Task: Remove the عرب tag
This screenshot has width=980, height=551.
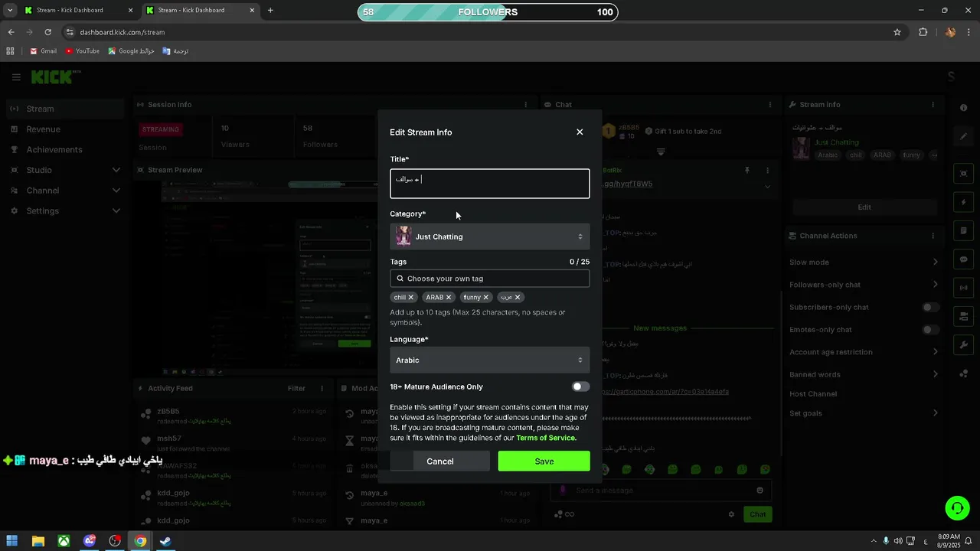Action: [x=518, y=298]
